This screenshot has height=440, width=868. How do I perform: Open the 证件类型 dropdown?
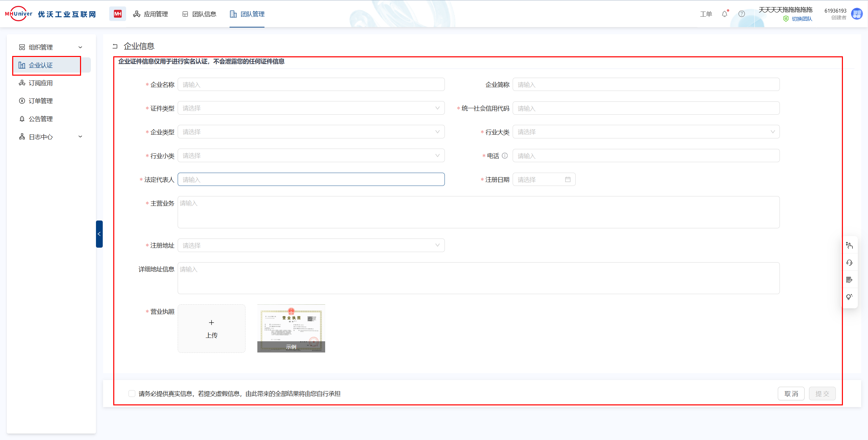311,108
